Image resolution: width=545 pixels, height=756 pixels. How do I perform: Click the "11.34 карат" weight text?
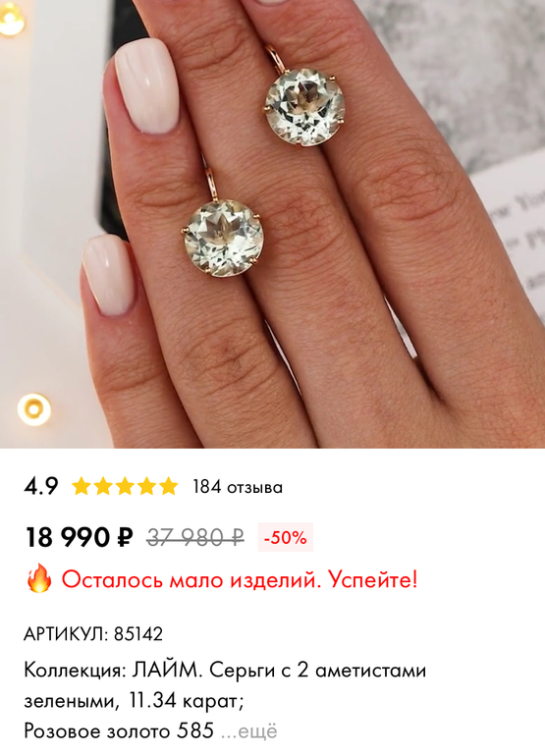click(x=187, y=701)
